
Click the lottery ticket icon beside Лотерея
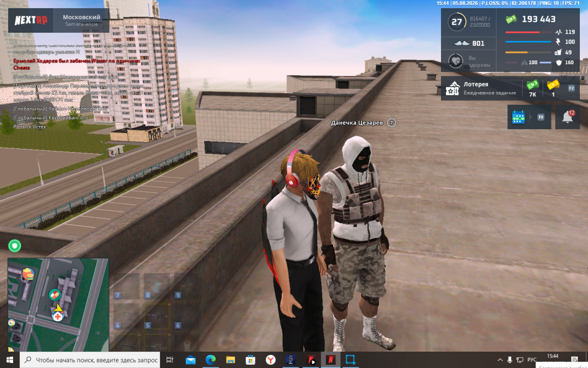(x=452, y=88)
